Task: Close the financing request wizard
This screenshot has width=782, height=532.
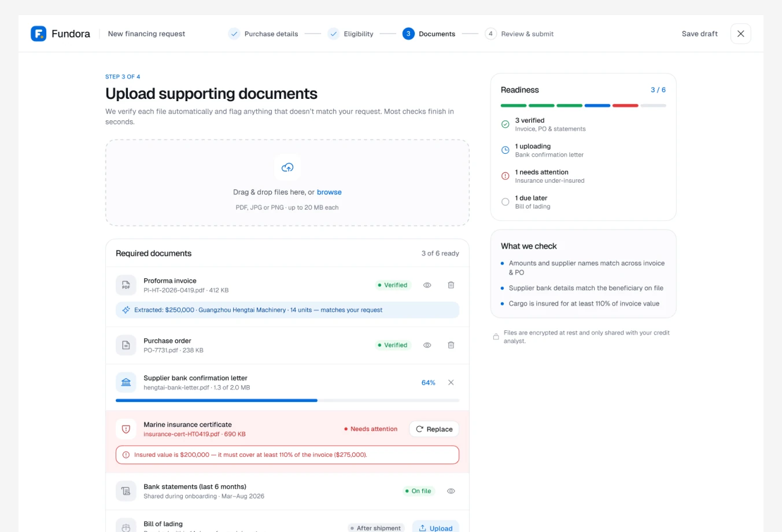Action: coord(741,34)
